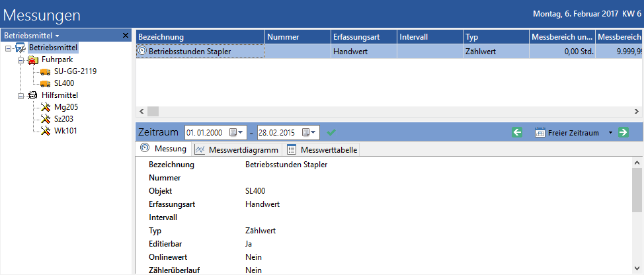Screen dimensions: 644x275
Task: Sort by the Nummer column header
Action: (298, 37)
